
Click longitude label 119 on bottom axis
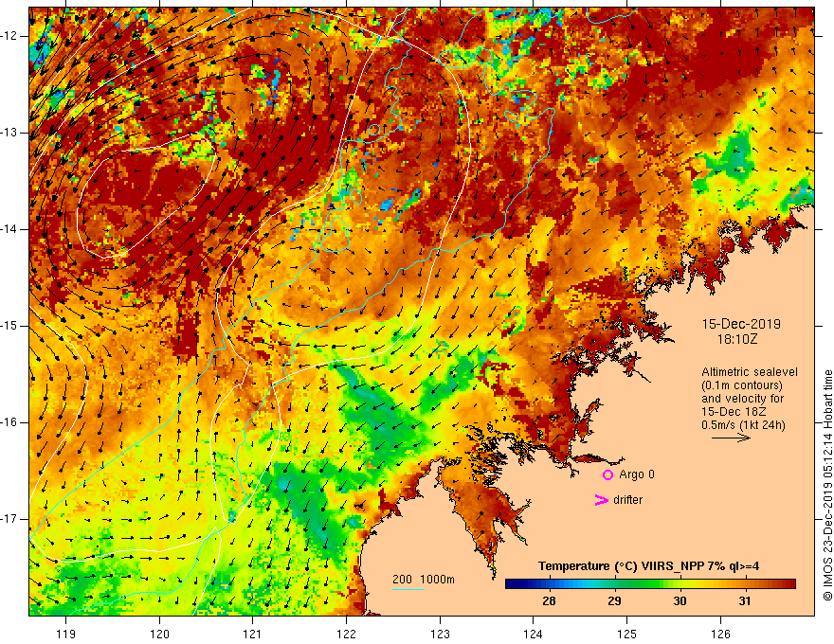[66, 634]
